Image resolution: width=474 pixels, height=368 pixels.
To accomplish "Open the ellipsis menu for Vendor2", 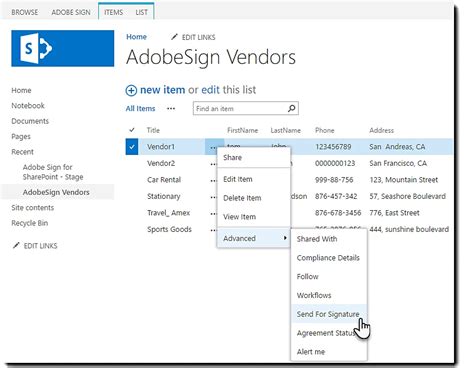I will point(213,164).
